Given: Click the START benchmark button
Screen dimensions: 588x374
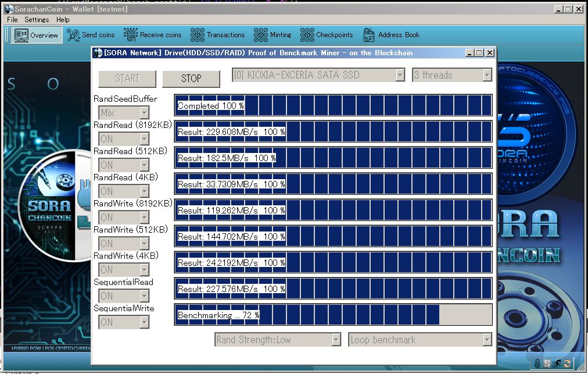Looking at the screenshot, I should click(x=127, y=79).
